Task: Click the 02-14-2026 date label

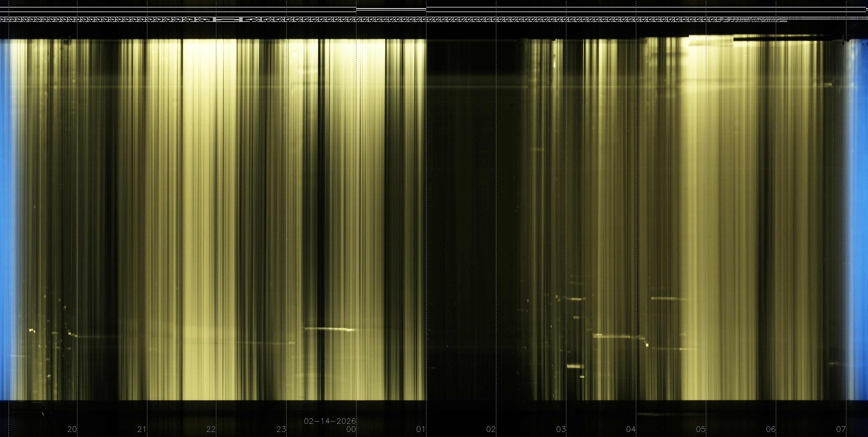Action: (330, 421)
